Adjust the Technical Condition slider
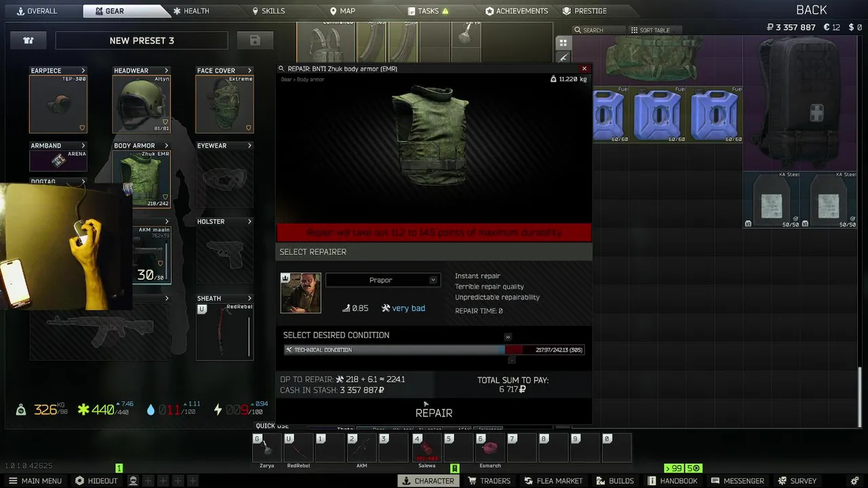Image resolution: width=868 pixels, height=488 pixels. click(434, 350)
